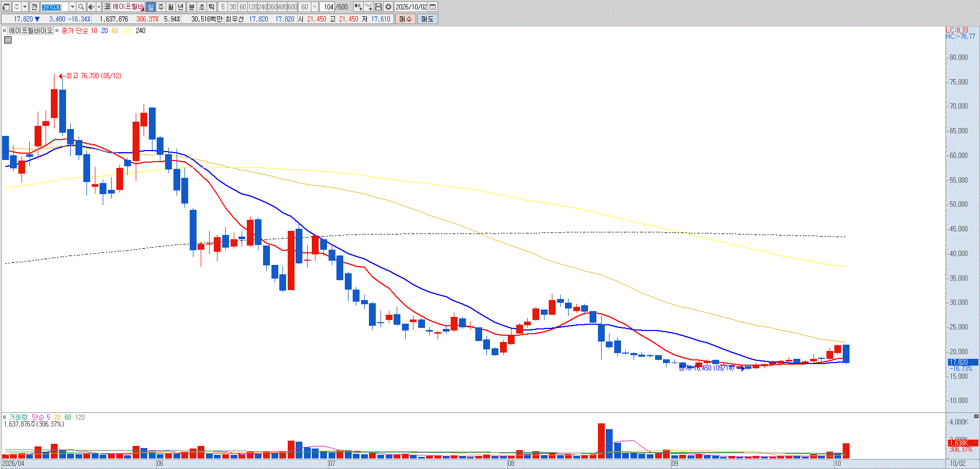Click the small square marker before 에이프릴바이오 label

5,31
